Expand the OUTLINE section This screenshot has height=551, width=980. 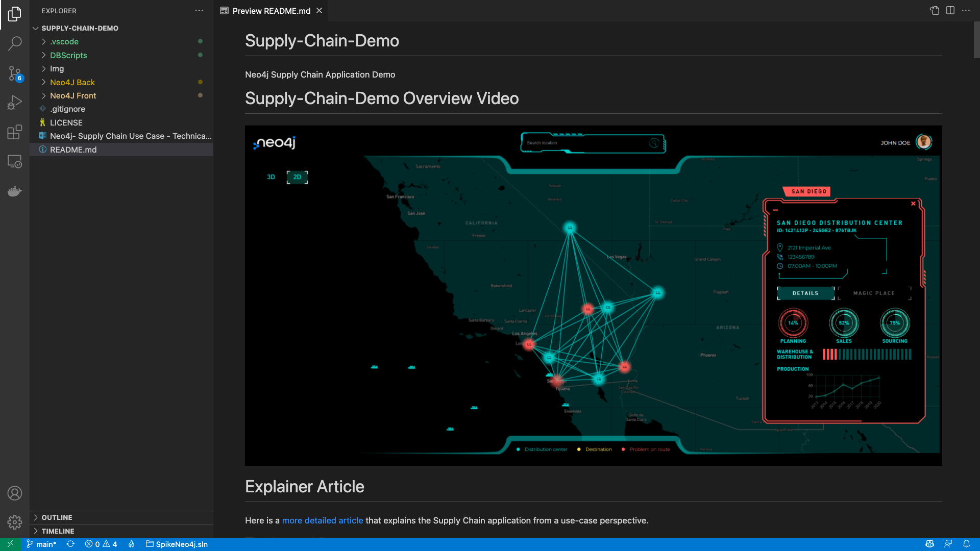tap(121, 517)
